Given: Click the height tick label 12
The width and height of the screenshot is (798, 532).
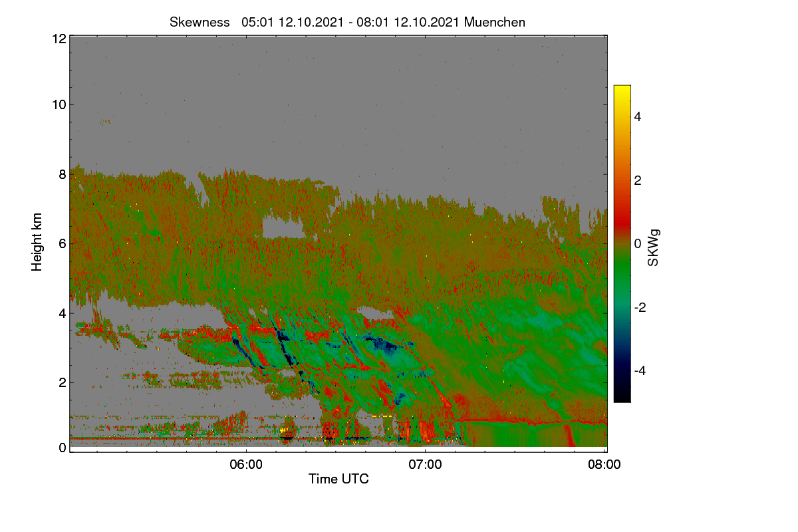Looking at the screenshot, I should click(59, 39).
